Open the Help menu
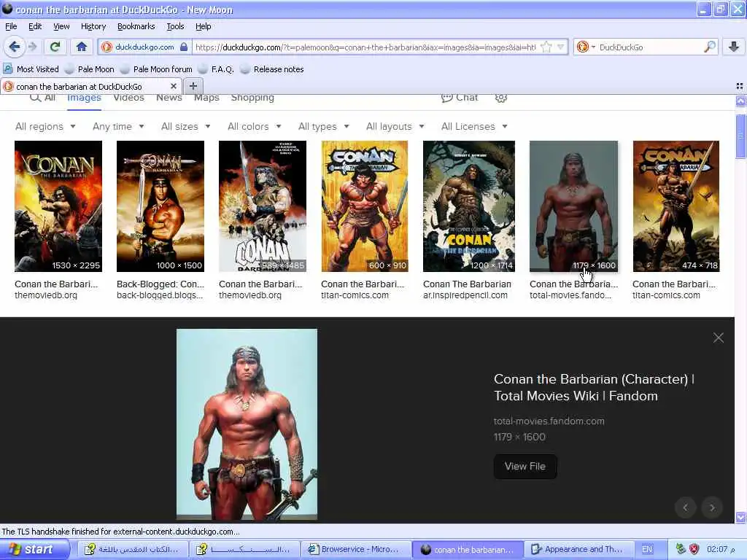Image resolution: width=747 pixels, height=560 pixels. tap(203, 26)
